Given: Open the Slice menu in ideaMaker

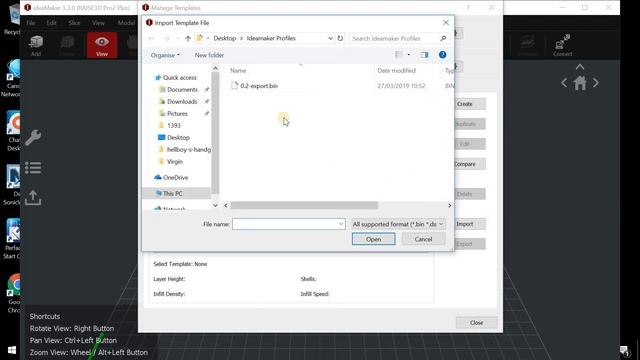Looking at the screenshot, I should [x=74, y=23].
